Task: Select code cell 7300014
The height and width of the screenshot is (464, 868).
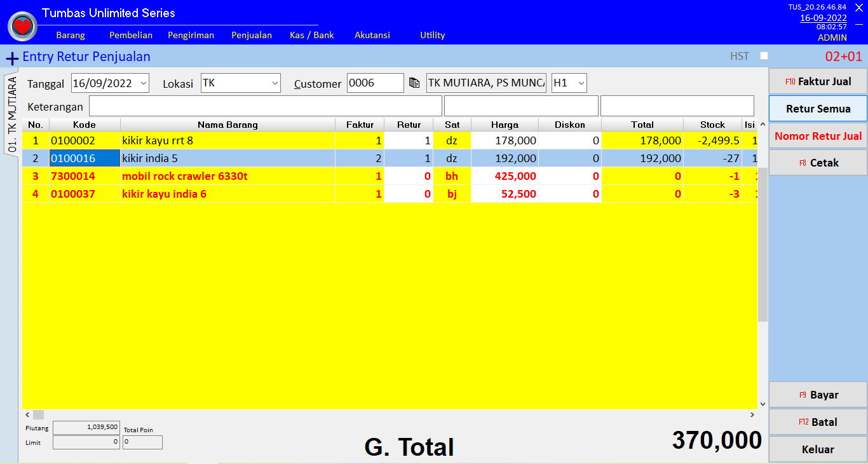Action: coord(85,176)
